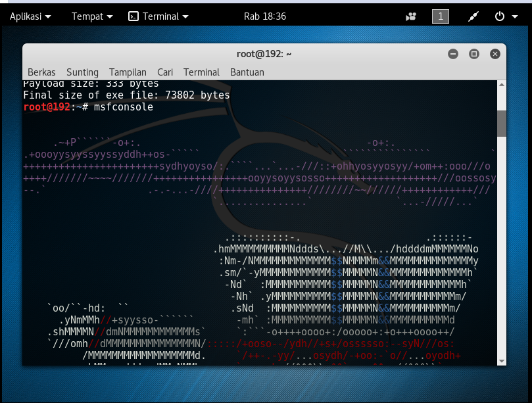Open the Tempat menu

pyautogui.click(x=87, y=16)
